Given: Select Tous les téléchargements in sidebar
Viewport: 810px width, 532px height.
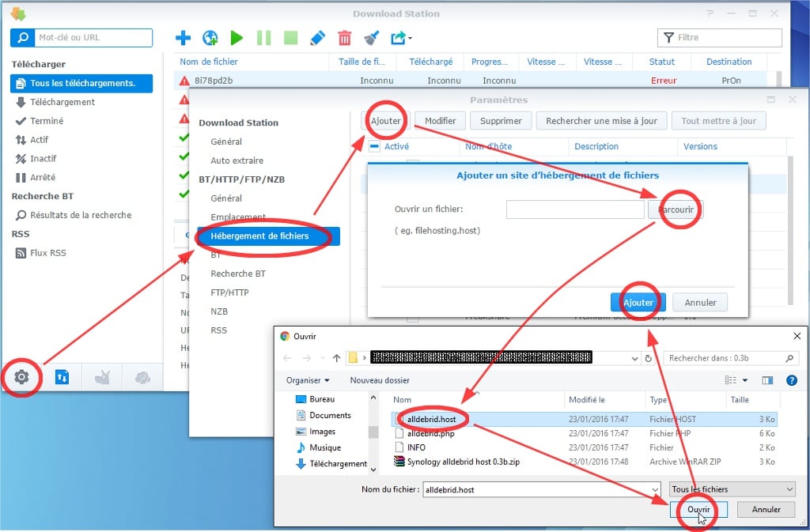Looking at the screenshot, I should 81,83.
